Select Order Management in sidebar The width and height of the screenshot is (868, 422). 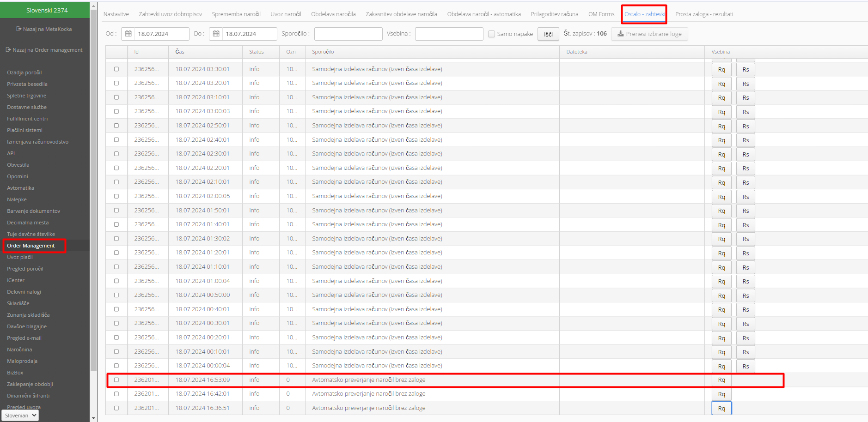(31, 246)
